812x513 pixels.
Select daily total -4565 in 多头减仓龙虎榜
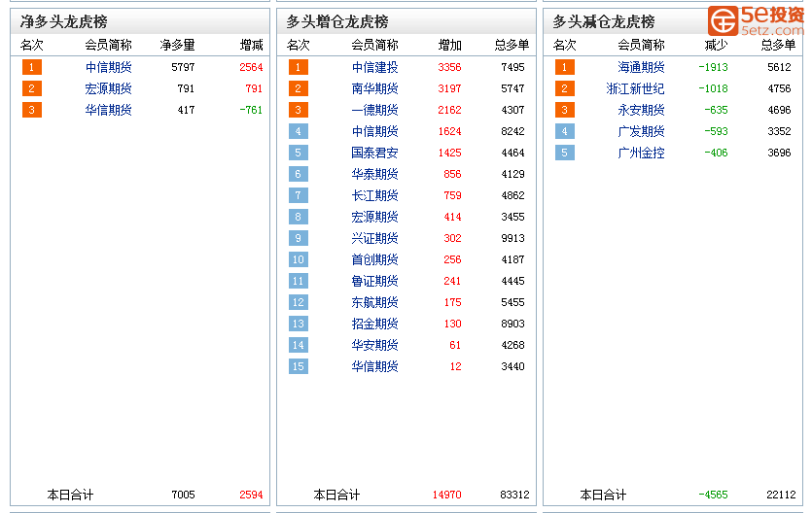pos(713,495)
